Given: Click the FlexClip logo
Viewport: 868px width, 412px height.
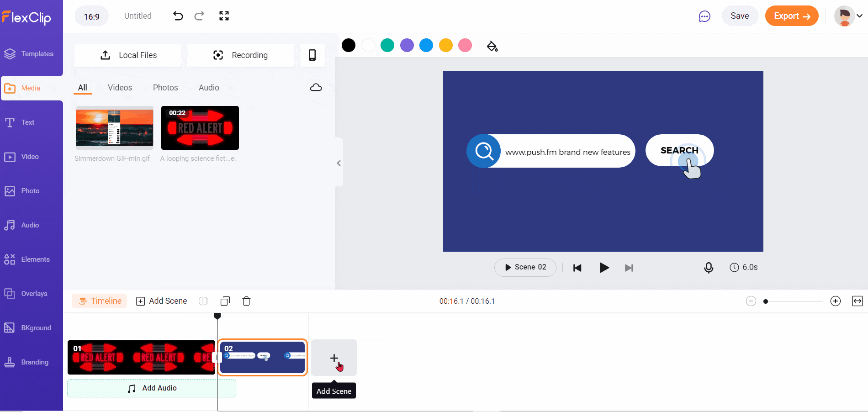Looking at the screenshot, I should coord(26,17).
